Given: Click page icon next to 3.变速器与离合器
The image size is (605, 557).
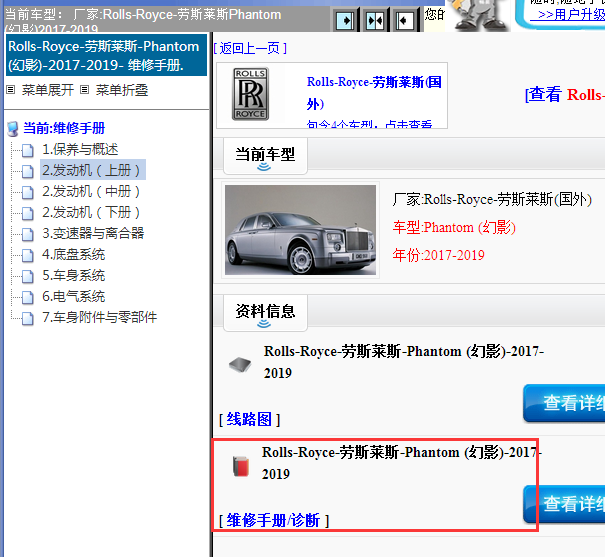Looking at the screenshot, I should click(27, 234).
